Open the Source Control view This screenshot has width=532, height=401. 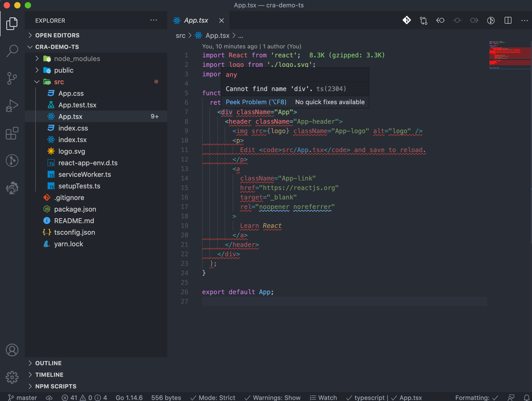click(12, 78)
